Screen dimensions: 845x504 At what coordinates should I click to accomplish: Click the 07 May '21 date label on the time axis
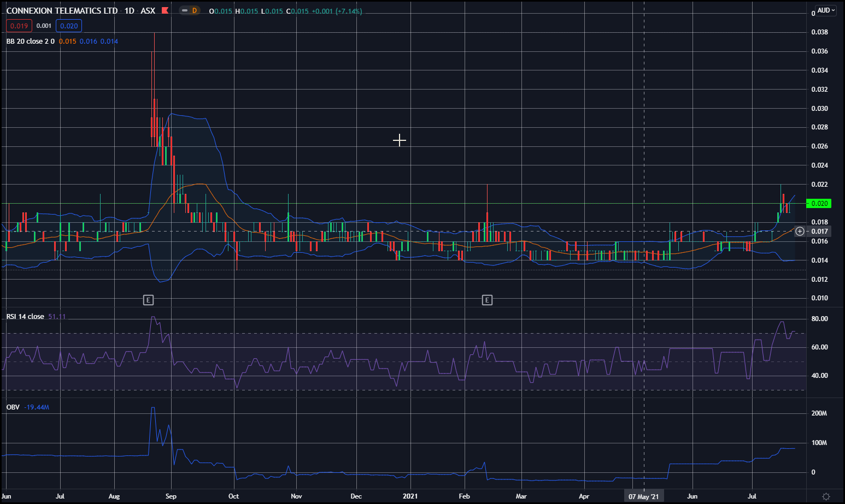pyautogui.click(x=643, y=496)
